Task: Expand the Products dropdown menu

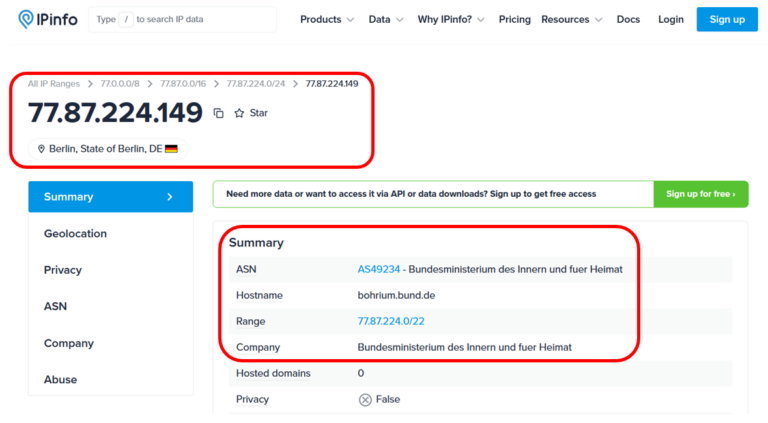Action: (327, 19)
